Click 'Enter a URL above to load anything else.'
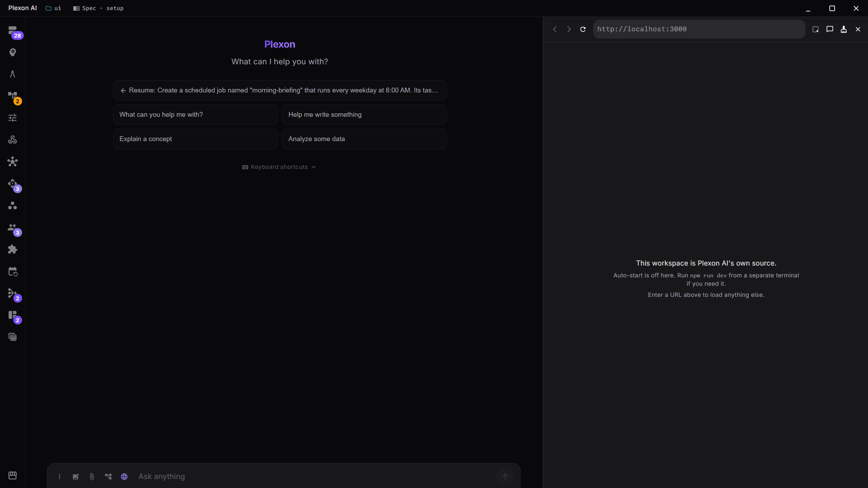 706,295
